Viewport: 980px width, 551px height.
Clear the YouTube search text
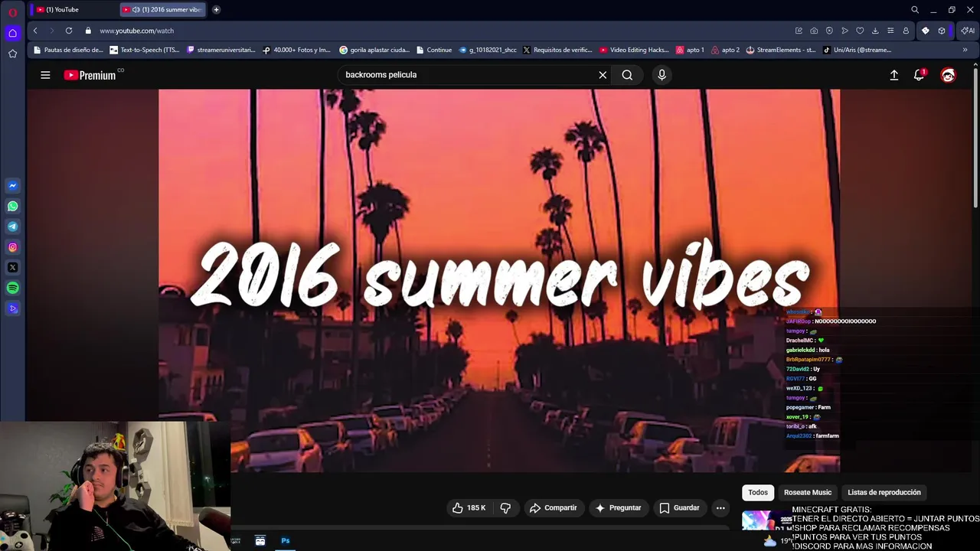click(x=603, y=75)
